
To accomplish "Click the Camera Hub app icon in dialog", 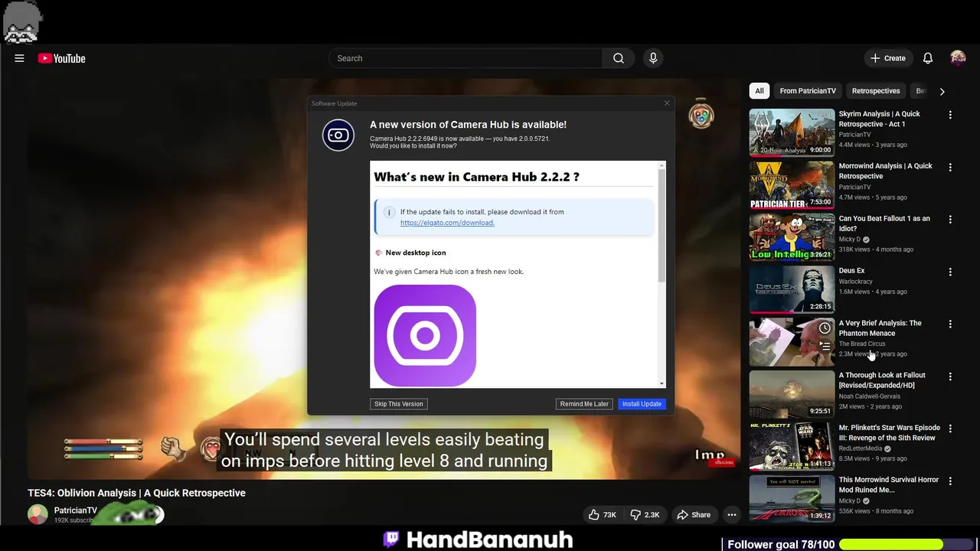I will pos(338,135).
